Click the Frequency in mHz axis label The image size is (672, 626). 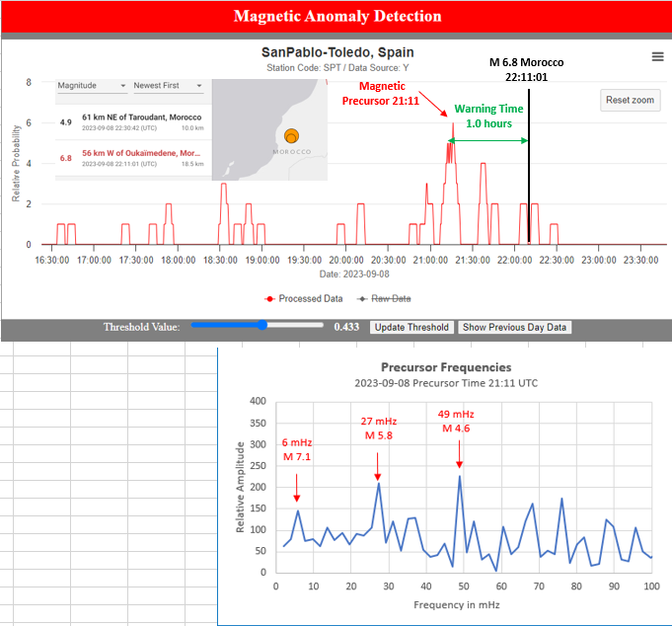(457, 605)
